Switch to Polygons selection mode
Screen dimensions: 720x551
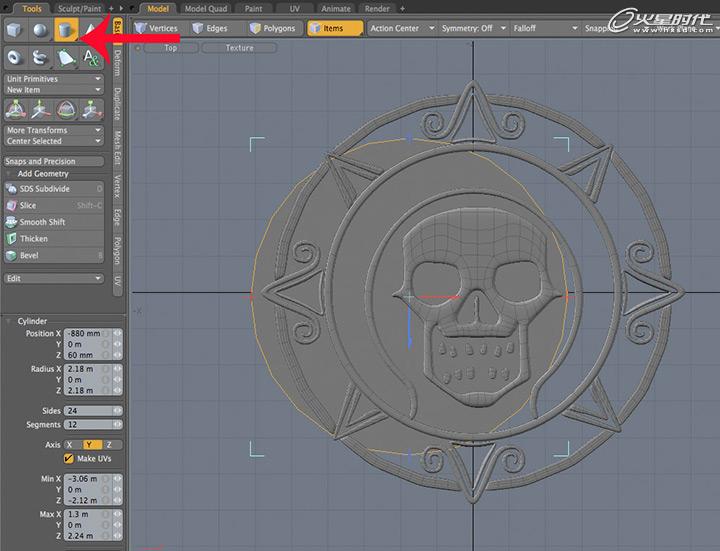click(x=272, y=29)
